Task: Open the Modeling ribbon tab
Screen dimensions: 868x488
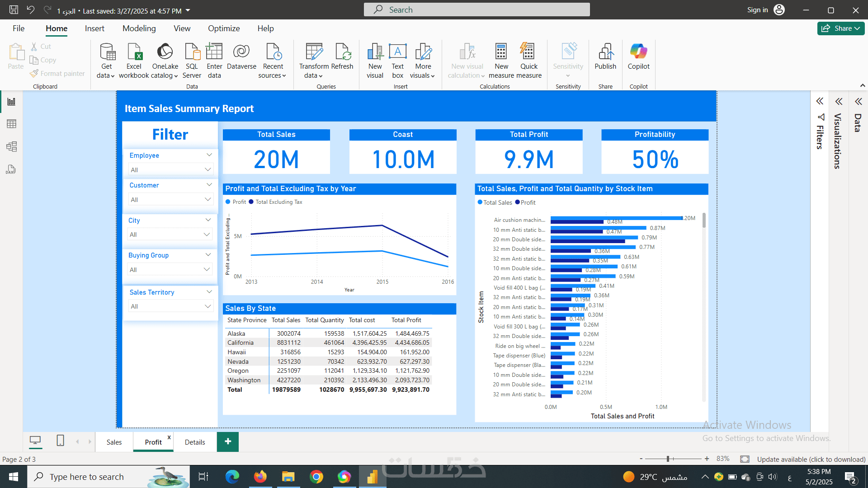Action: 139,28
